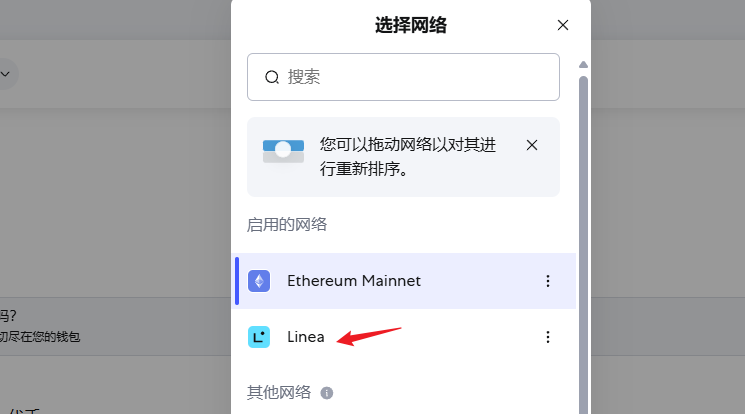
Task: Click the drag-reorder tip illustration
Action: (x=283, y=151)
